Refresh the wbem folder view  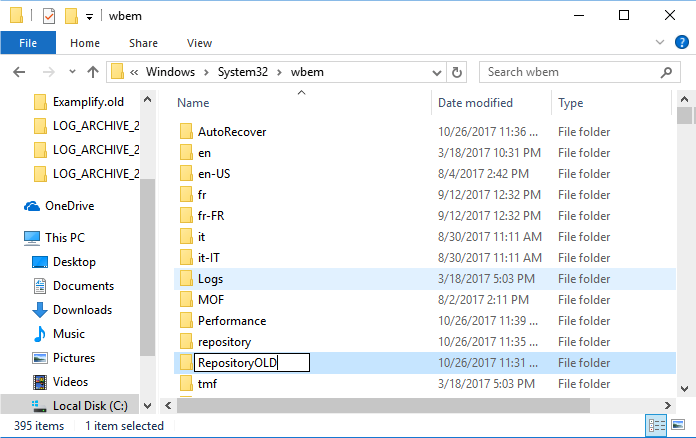(457, 72)
